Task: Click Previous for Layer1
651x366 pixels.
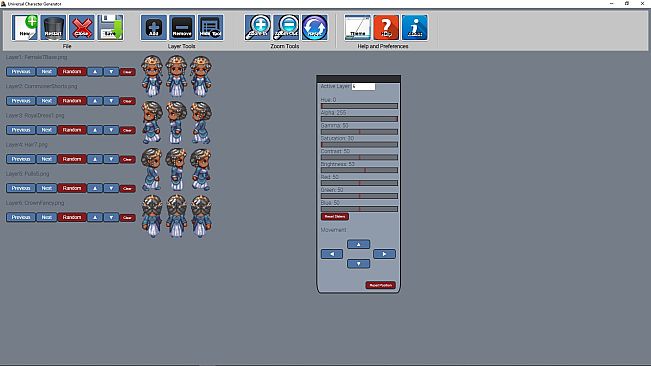Action: [x=21, y=72]
